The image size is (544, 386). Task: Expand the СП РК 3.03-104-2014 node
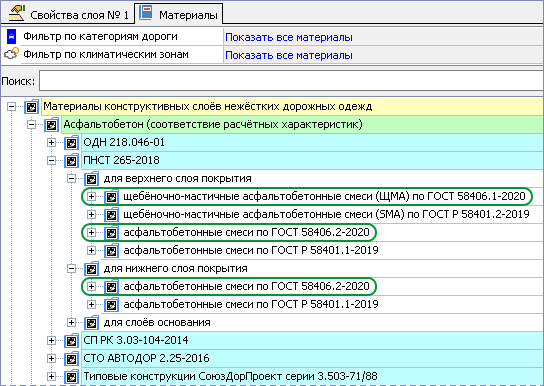(51, 341)
